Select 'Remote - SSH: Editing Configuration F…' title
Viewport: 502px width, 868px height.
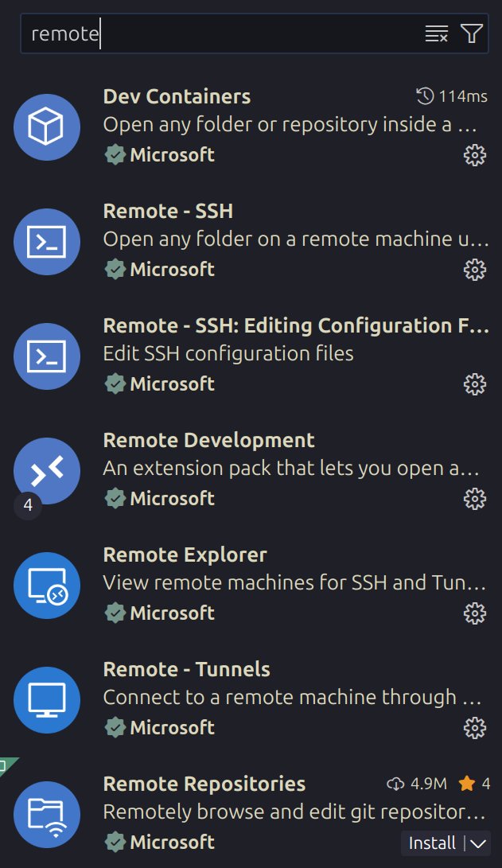point(296,326)
